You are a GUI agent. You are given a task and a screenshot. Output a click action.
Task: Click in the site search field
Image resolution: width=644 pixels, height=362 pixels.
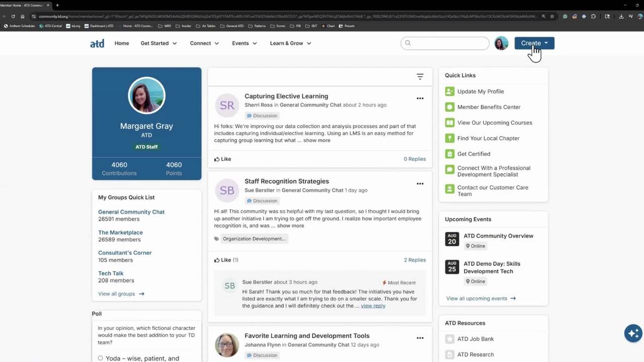click(445, 43)
